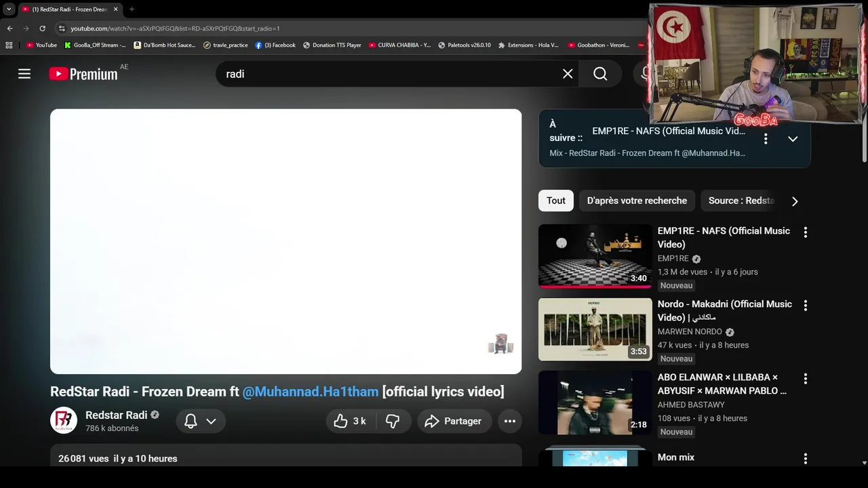Select the Tout filter chip
Viewport: 868px width, 488px height.
[556, 201]
